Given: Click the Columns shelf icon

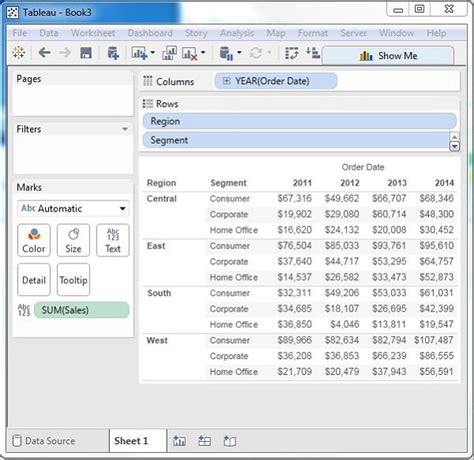Looking at the screenshot, I should tap(148, 81).
